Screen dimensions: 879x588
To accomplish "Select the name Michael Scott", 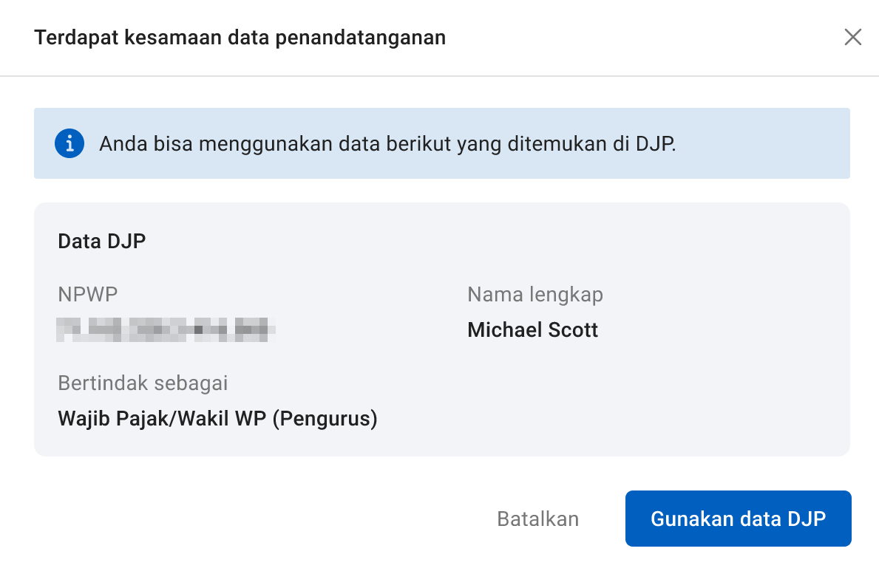I will pyautogui.click(x=532, y=329).
